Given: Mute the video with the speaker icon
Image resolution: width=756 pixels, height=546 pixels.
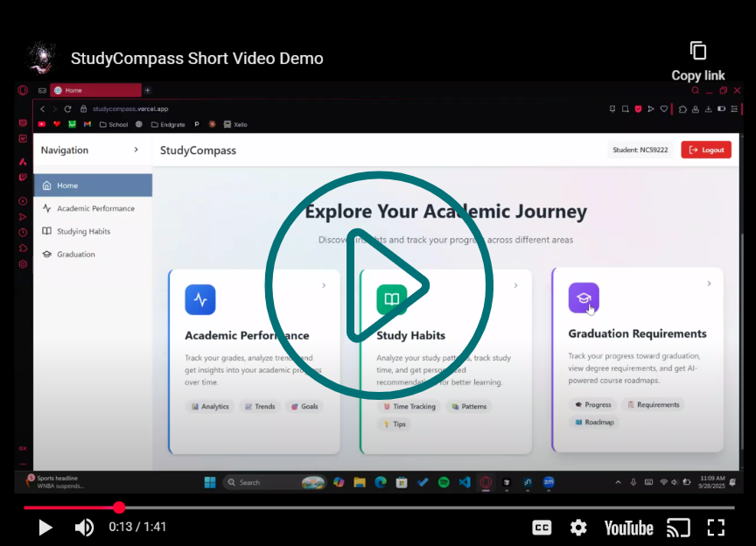Looking at the screenshot, I should coord(84,527).
